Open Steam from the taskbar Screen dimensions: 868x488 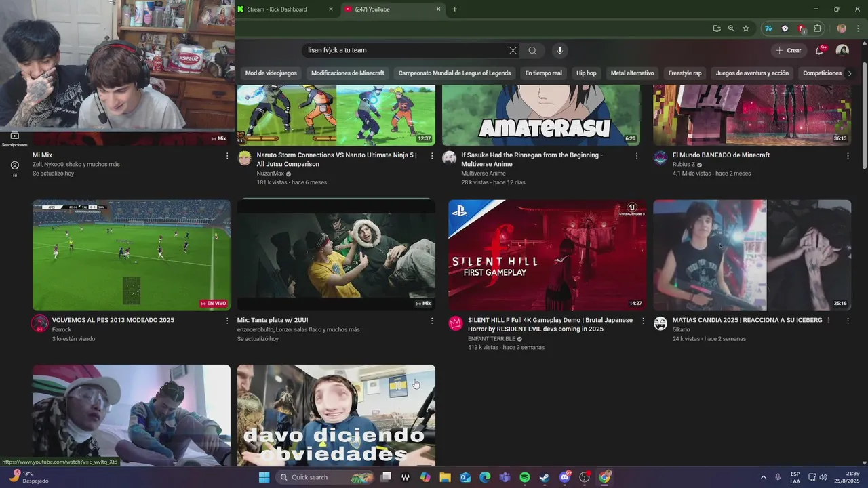click(x=544, y=477)
